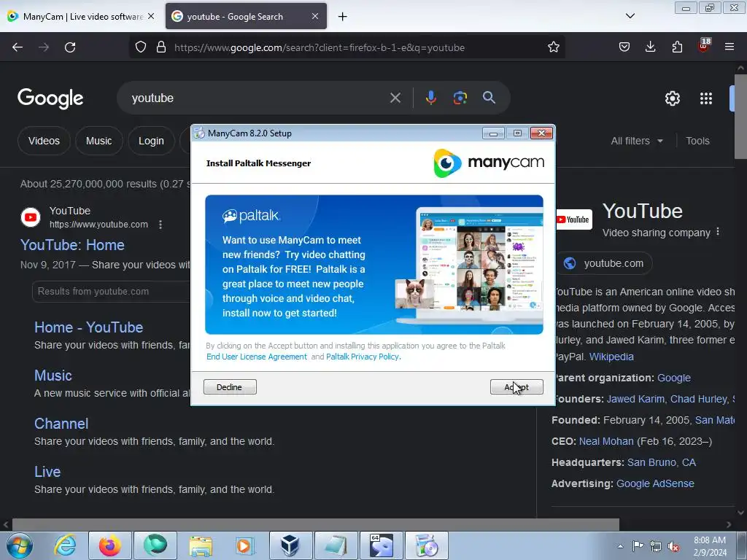Open the Windows Start orb
Screen dimensions: 747x560
pyautogui.click(x=20, y=545)
